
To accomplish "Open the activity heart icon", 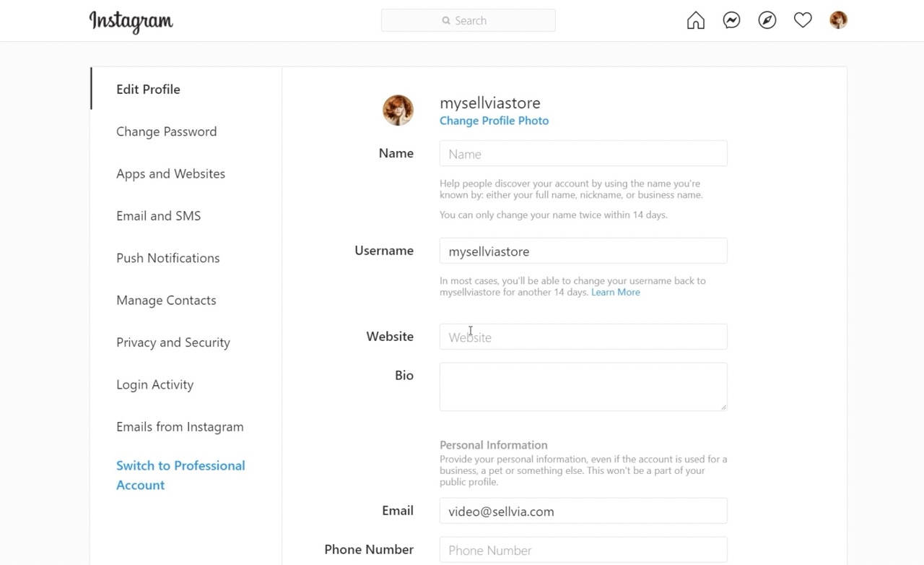I will 803,20.
